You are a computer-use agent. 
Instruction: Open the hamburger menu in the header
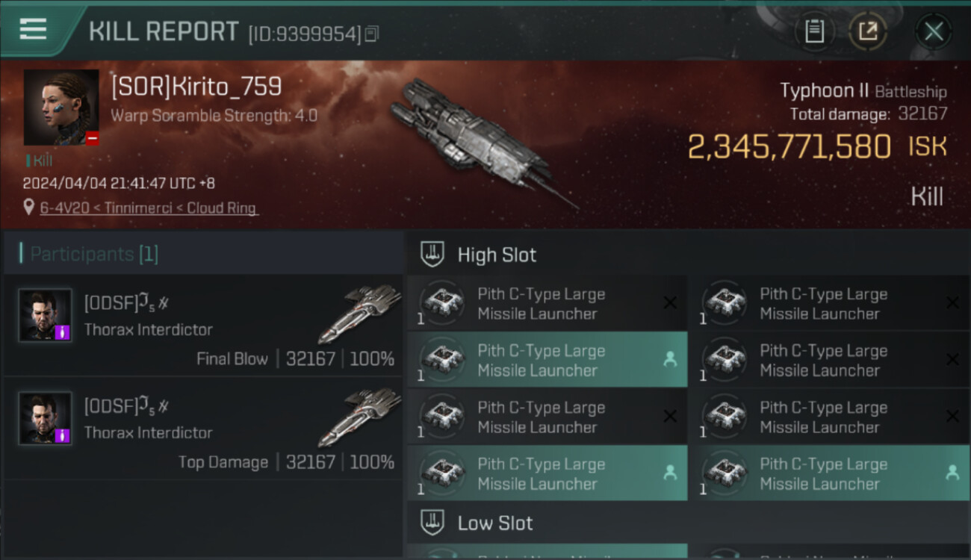pyautogui.click(x=34, y=29)
